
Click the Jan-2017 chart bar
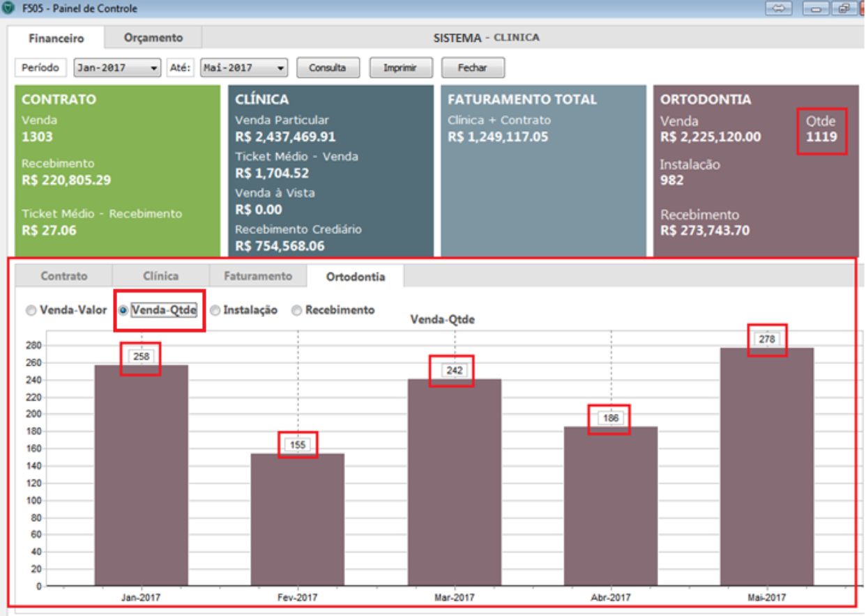click(142, 475)
